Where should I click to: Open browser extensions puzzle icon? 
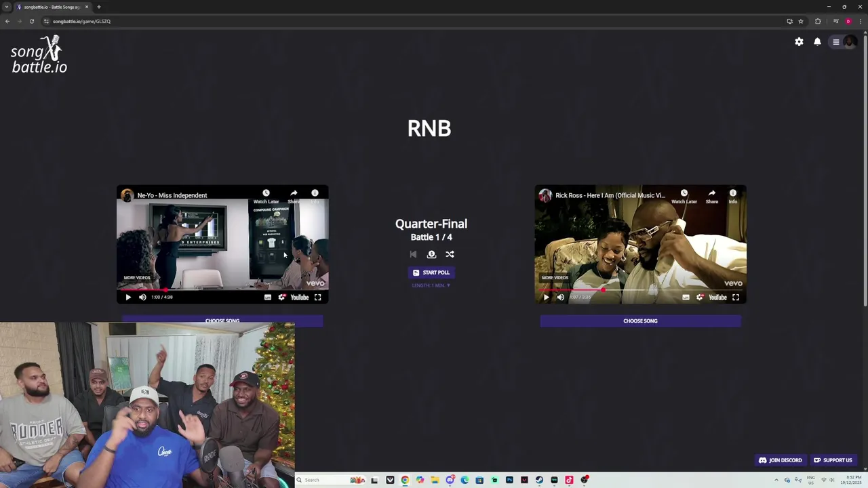click(x=818, y=21)
